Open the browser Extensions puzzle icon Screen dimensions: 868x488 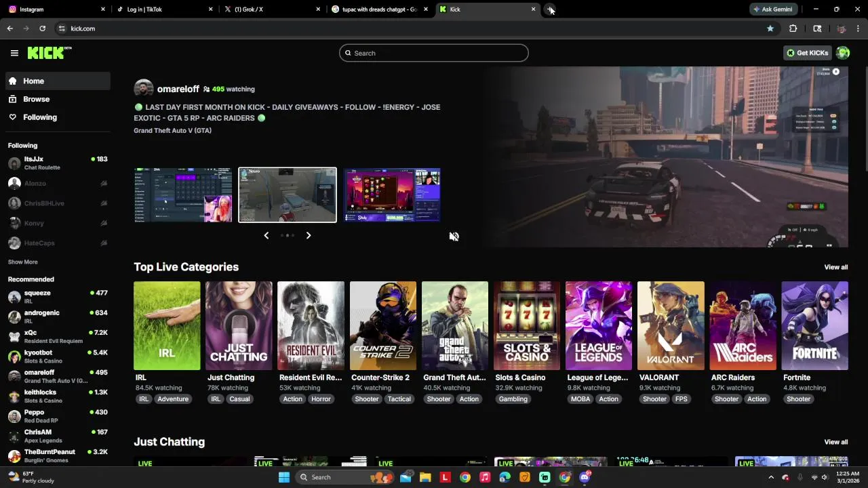(793, 28)
